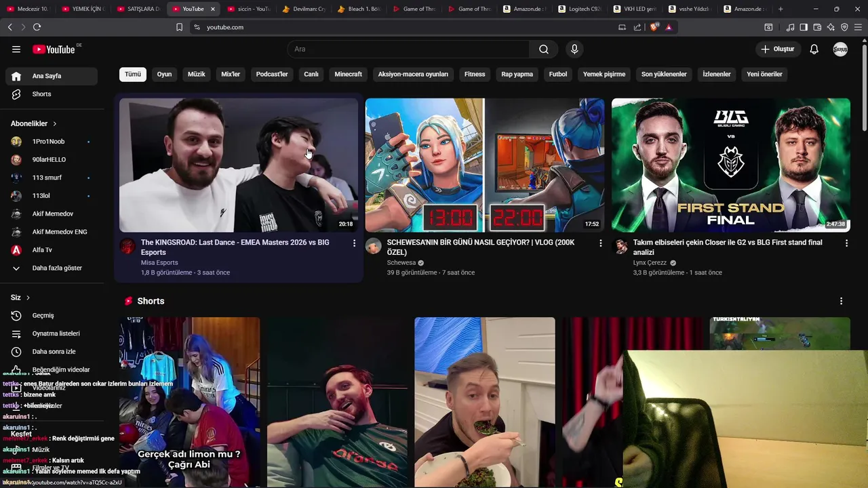
Task: Select the Son yüklenenler chip
Action: coord(664,74)
